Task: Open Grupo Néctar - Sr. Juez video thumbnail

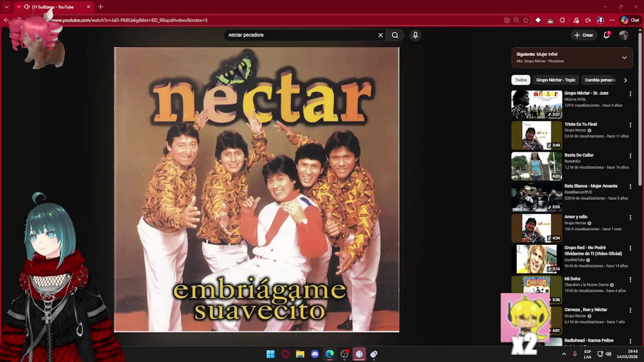Action: click(x=536, y=104)
